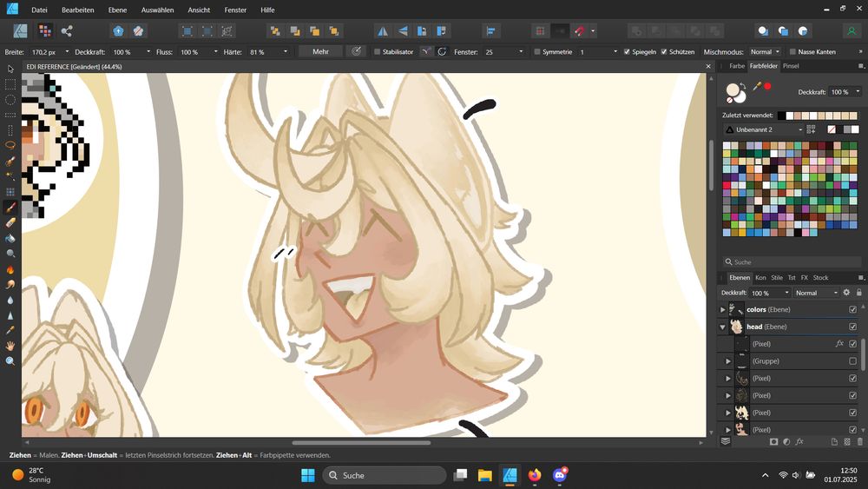Swap foreground and background colours arrow
The height and width of the screenshot is (489, 868).
pyautogui.click(x=742, y=85)
